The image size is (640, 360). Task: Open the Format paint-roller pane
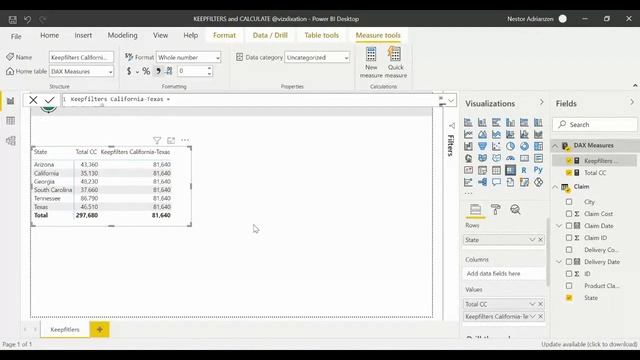(x=496, y=209)
